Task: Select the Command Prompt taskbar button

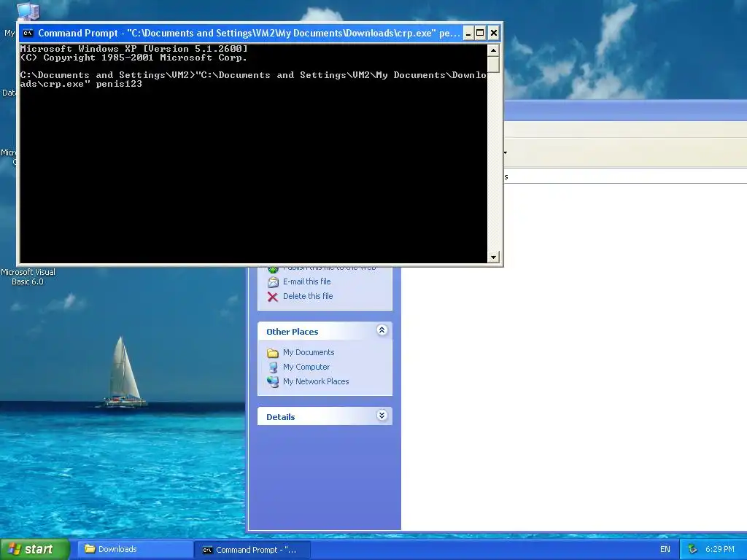Action: [x=252, y=550]
